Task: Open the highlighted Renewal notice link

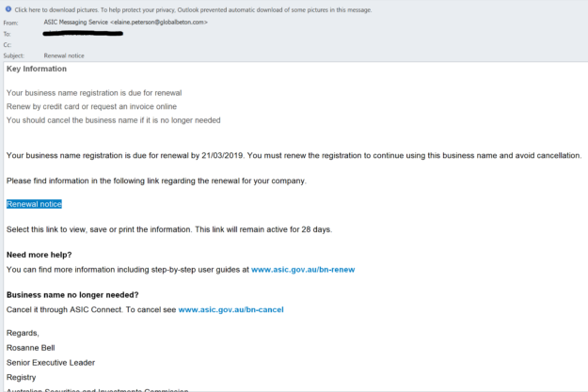Action: click(34, 204)
